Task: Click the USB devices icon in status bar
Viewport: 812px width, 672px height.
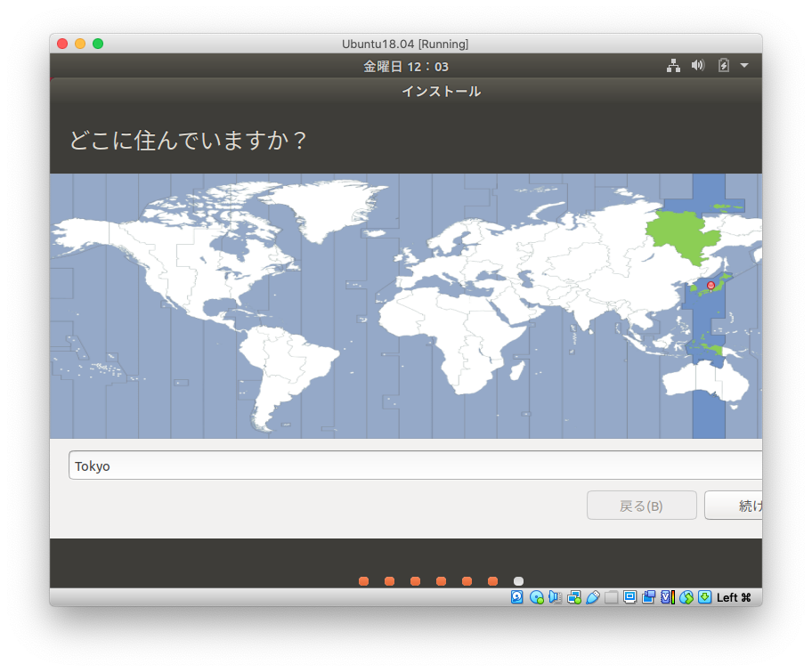Action: 594,597
